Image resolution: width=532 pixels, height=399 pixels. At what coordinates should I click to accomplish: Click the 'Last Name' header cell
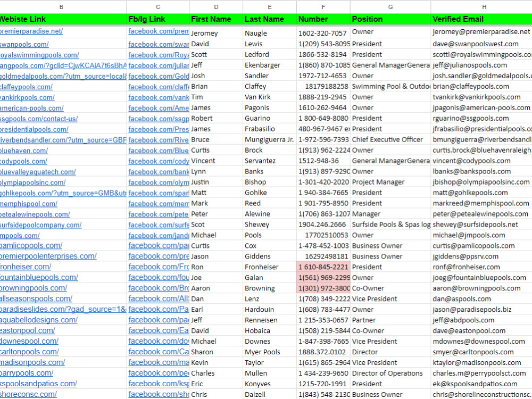point(270,19)
